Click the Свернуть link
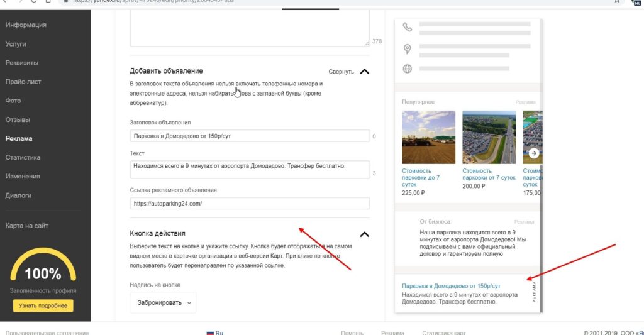The image size is (644, 335). pyautogui.click(x=341, y=72)
